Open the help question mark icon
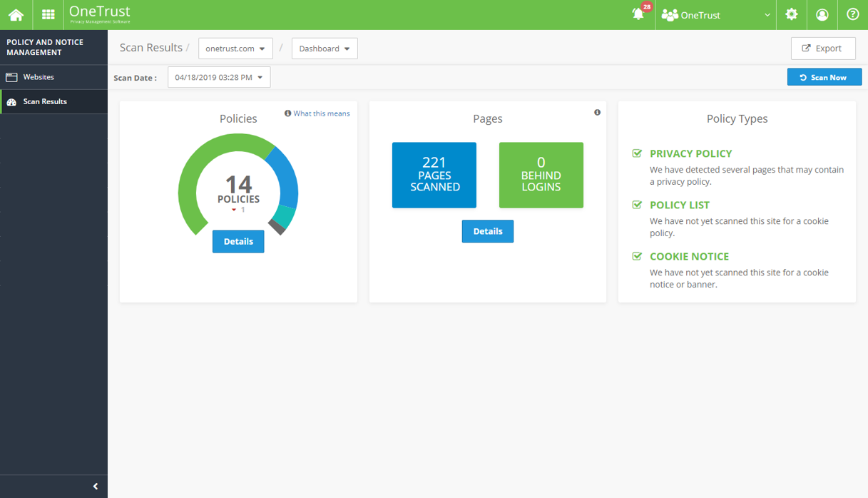 852,14
